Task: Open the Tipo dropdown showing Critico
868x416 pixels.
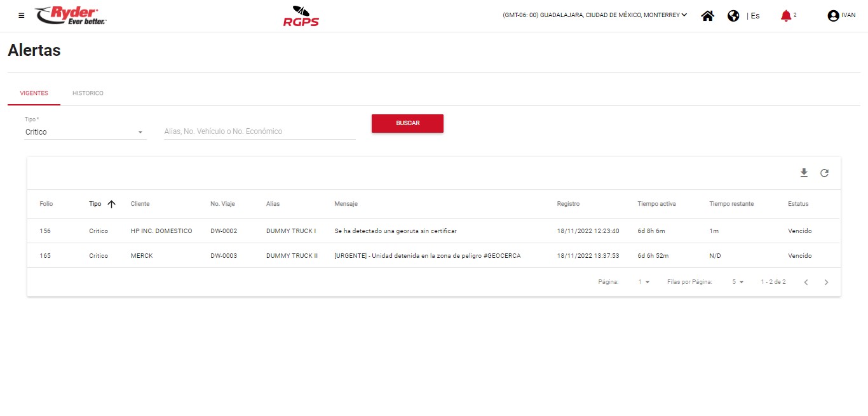Action: pos(85,132)
